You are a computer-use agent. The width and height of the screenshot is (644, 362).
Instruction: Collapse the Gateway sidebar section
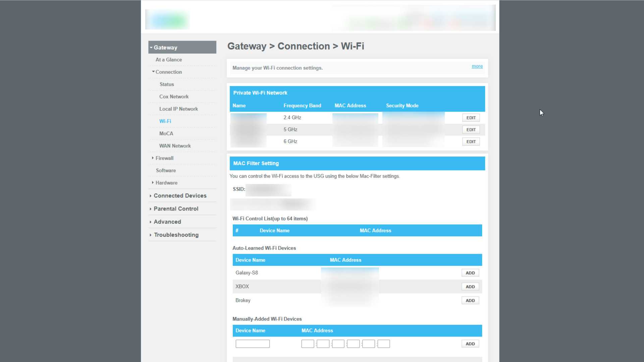click(182, 47)
